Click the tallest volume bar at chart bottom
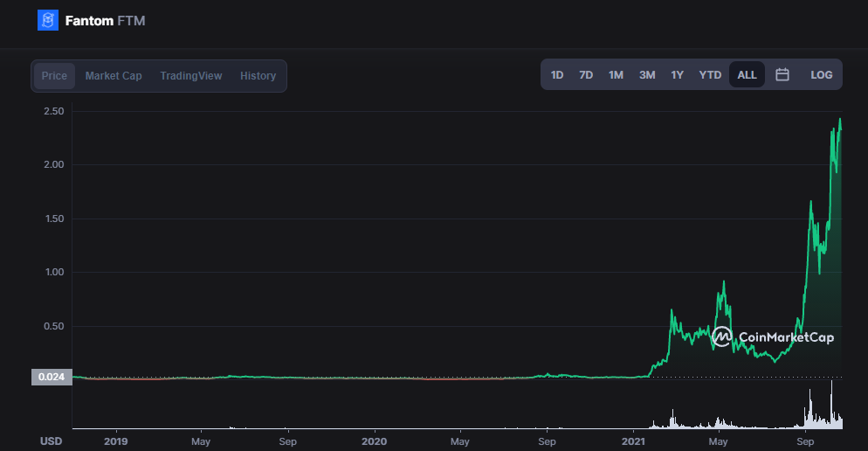 pos(831,404)
